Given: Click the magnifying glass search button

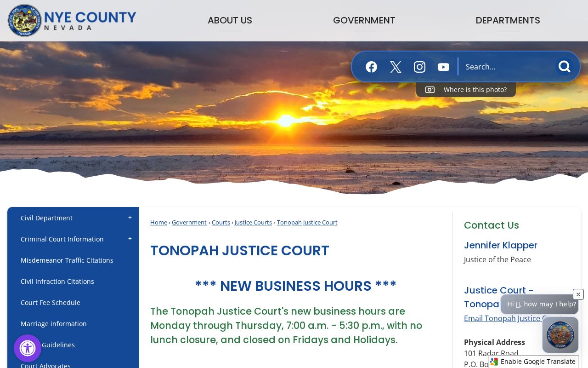Looking at the screenshot, I should point(564,67).
